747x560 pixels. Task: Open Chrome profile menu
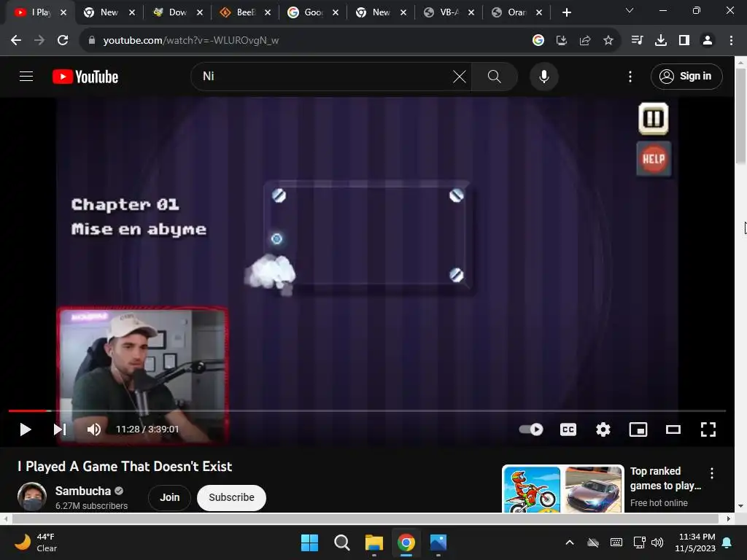(x=708, y=41)
